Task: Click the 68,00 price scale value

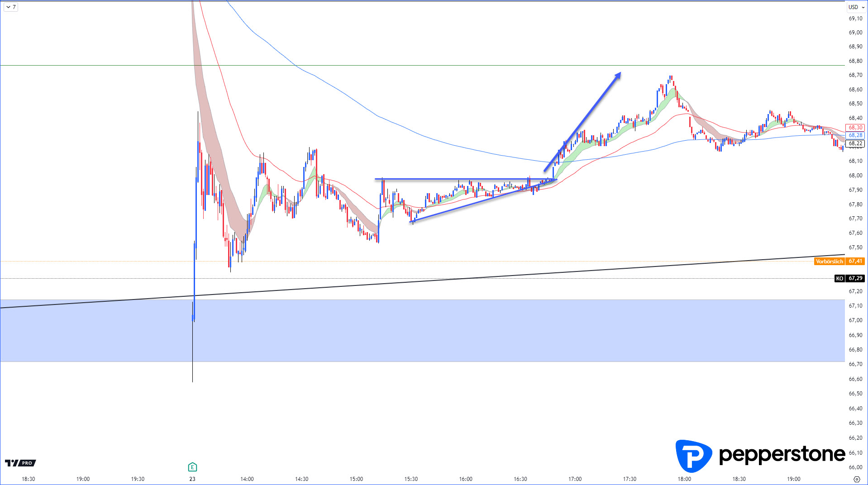Action: coord(855,176)
